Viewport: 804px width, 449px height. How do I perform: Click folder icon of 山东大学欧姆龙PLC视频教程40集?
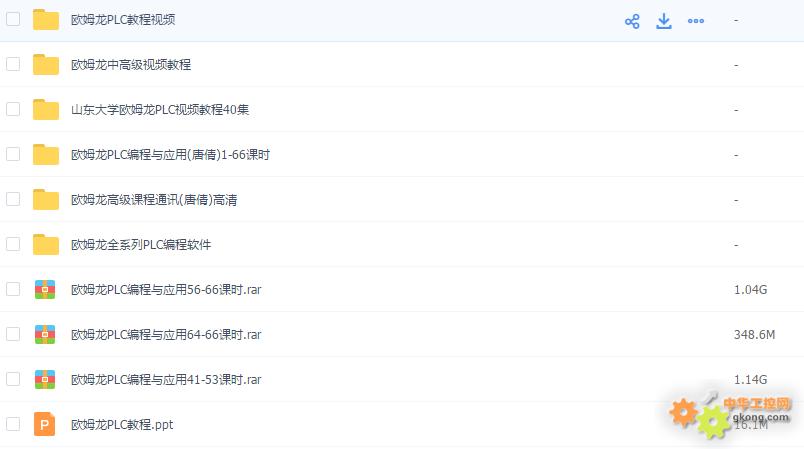tap(46, 110)
